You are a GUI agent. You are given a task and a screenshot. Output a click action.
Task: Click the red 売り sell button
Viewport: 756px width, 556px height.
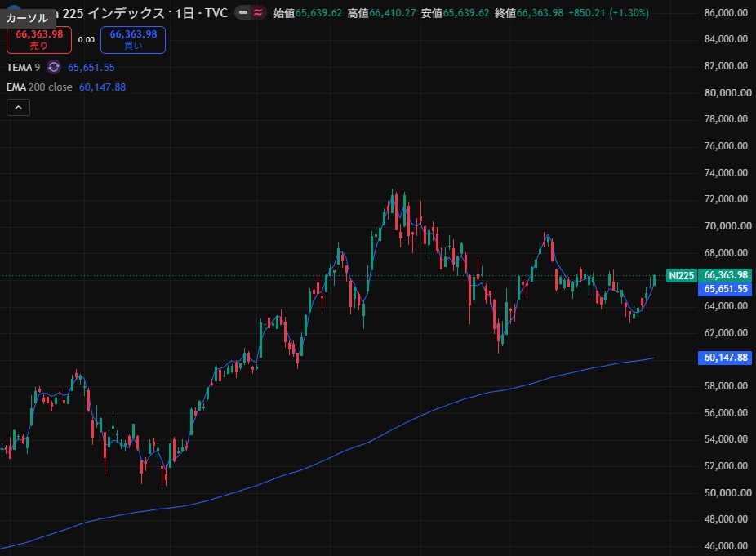point(39,39)
